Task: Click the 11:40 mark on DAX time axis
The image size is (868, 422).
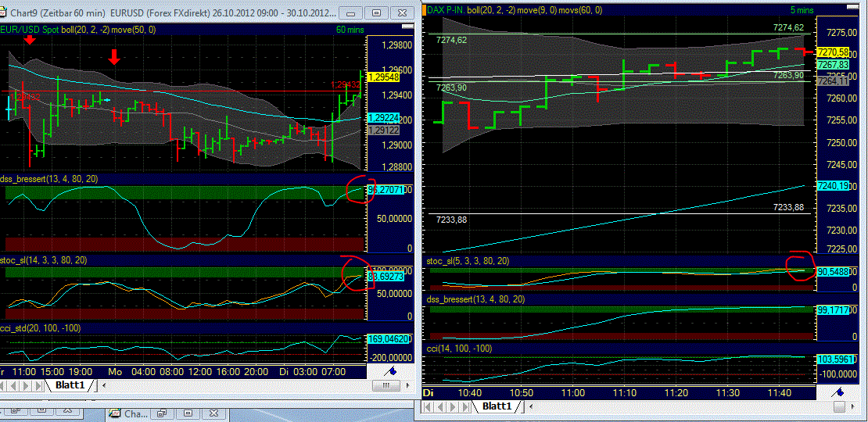Action: point(779,392)
